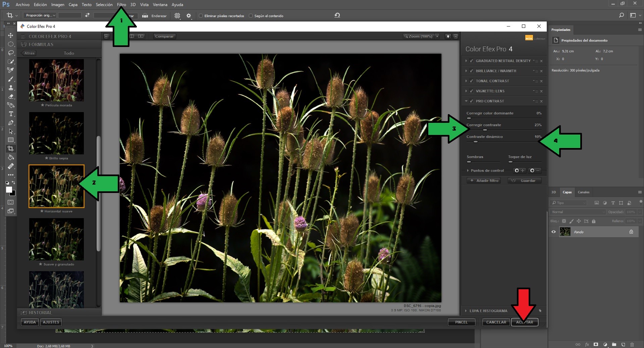Select the Move tool in Photoshop toolbar
Image resolution: width=644 pixels, height=348 pixels.
tap(11, 36)
